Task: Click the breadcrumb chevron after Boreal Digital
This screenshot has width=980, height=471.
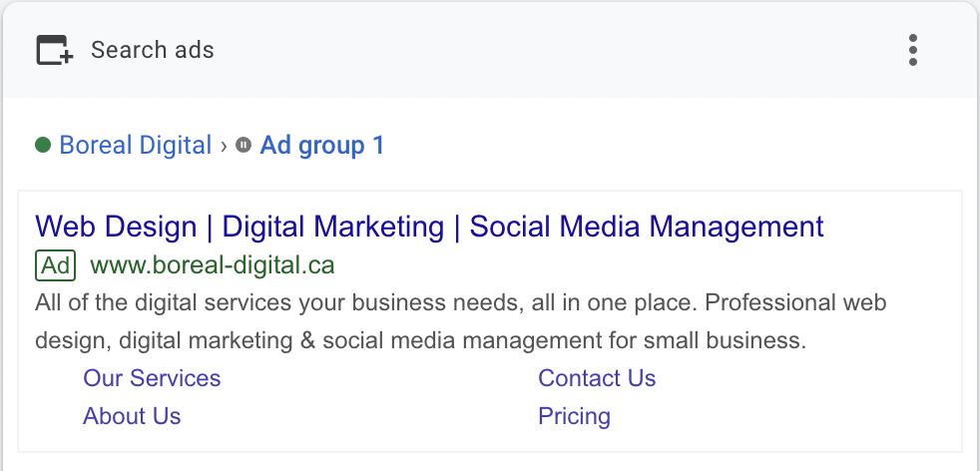Action: coord(224,146)
